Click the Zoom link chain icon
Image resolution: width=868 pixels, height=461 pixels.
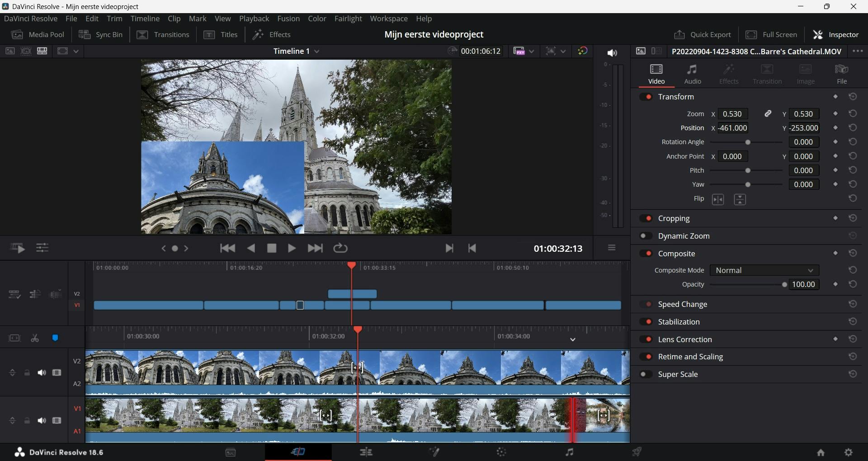pyautogui.click(x=768, y=114)
